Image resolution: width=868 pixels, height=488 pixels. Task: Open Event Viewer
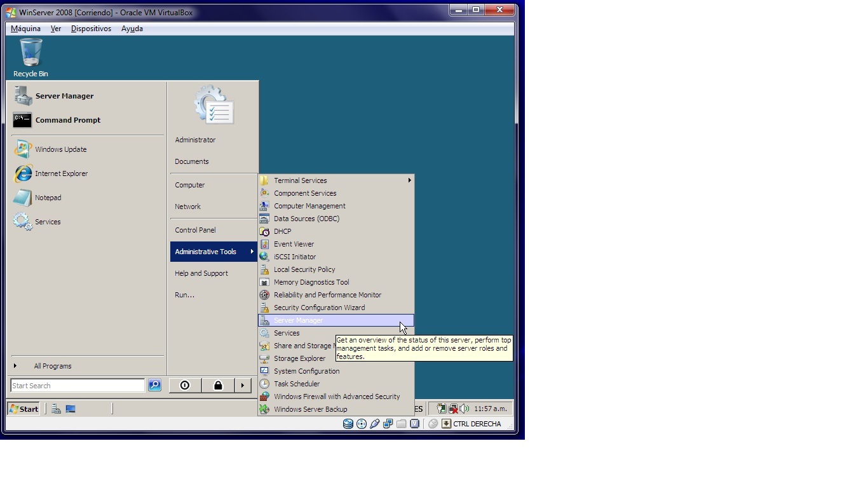coord(336,244)
